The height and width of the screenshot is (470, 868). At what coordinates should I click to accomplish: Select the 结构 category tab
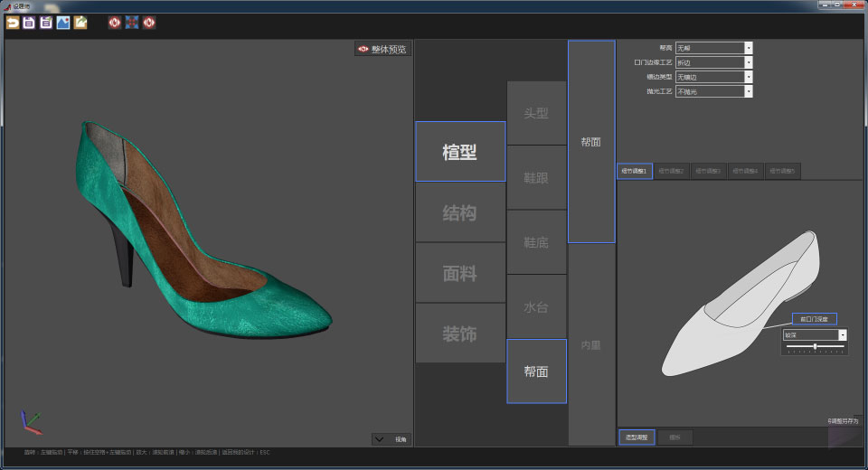click(x=459, y=213)
